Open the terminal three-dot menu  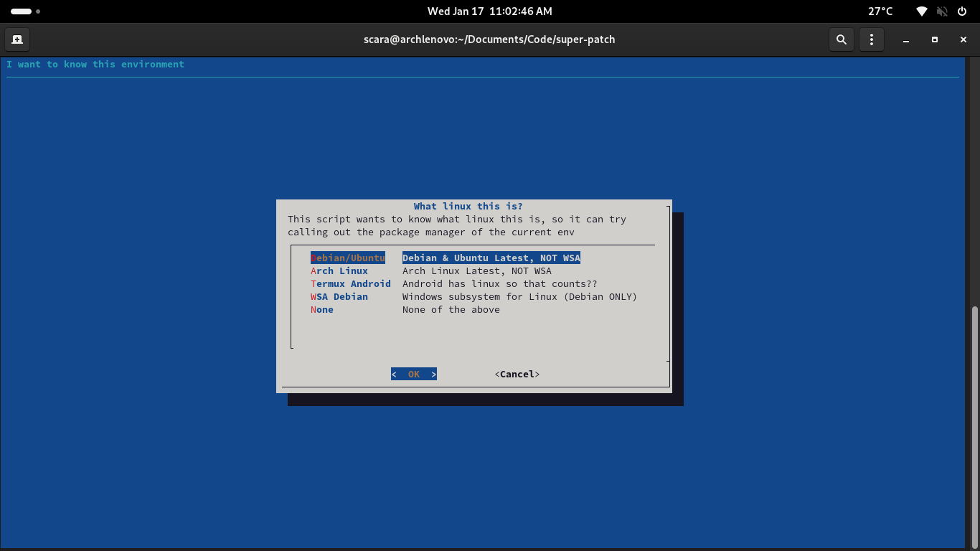tap(871, 39)
